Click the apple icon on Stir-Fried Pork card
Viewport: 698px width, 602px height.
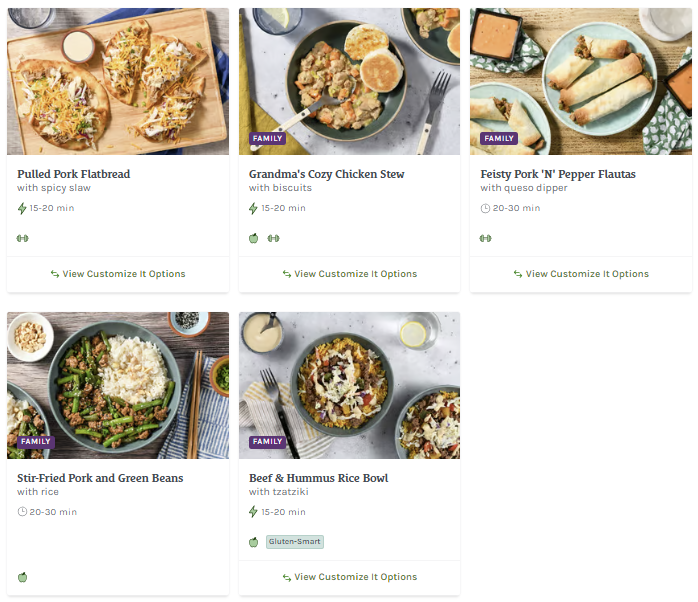point(22,577)
